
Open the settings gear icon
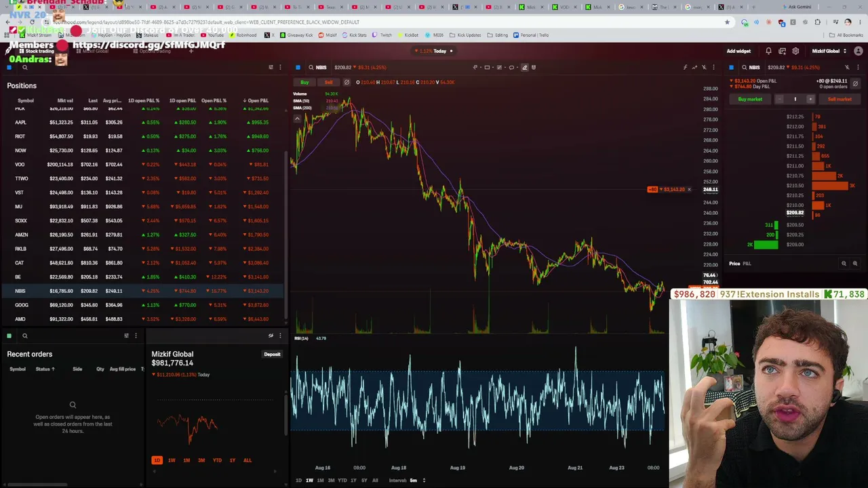click(795, 51)
